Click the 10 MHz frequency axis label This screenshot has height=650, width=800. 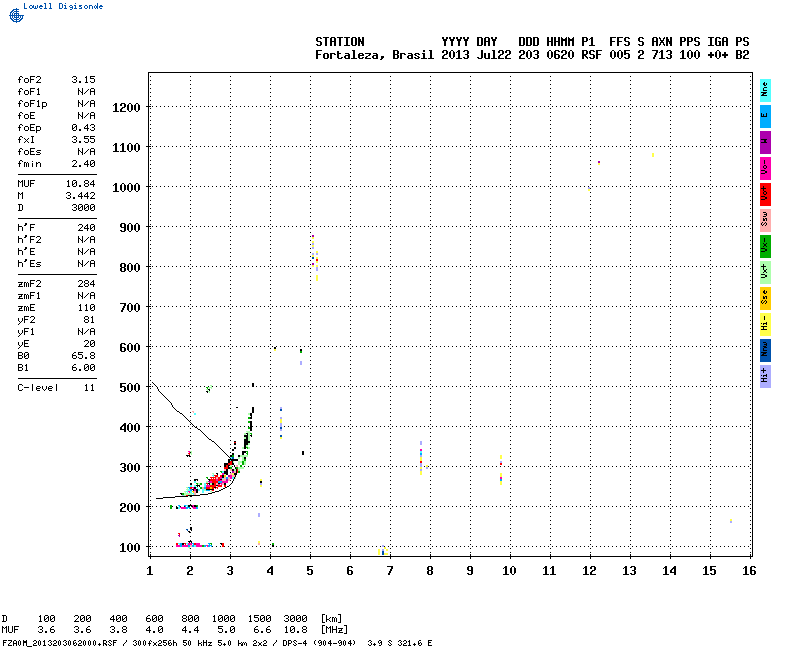(509, 571)
